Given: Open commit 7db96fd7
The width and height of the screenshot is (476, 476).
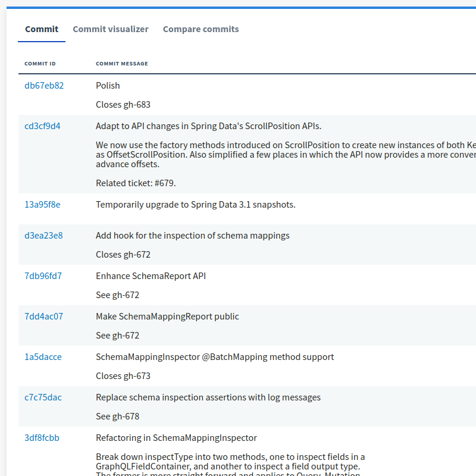Looking at the screenshot, I should pos(43,276).
